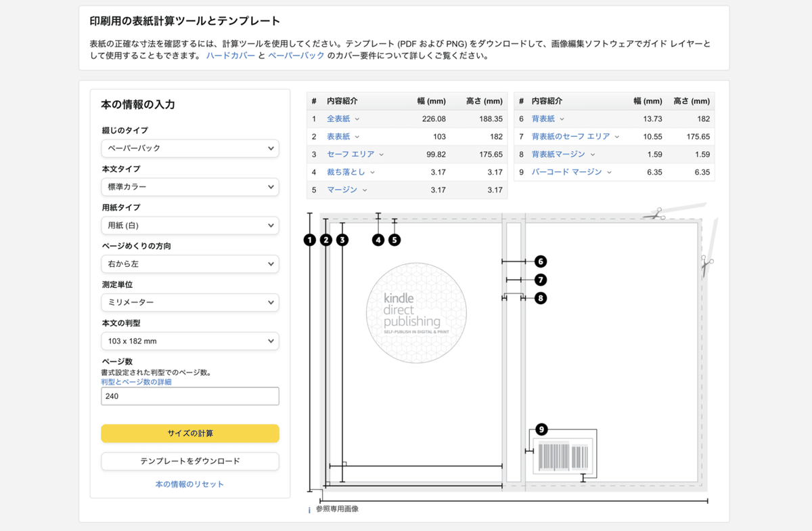The image size is (812, 531).
Task: Click the barcode image on the back cover
Action: [563, 457]
